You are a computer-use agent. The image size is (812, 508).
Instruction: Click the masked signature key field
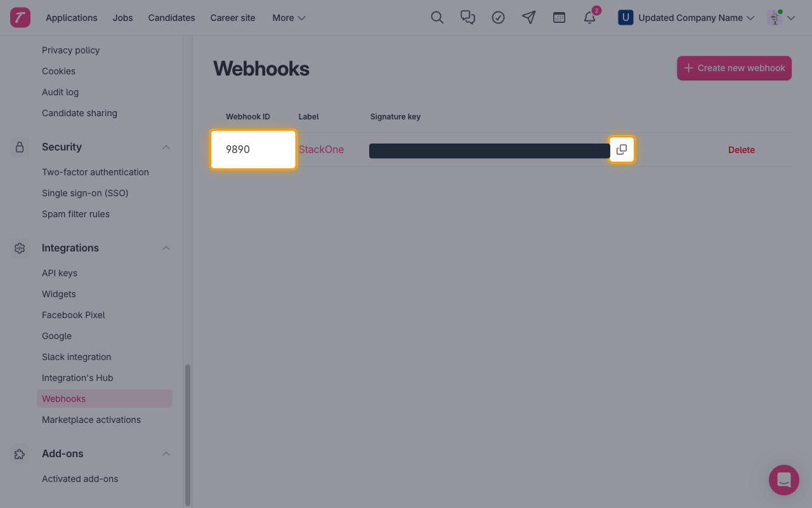(490, 150)
